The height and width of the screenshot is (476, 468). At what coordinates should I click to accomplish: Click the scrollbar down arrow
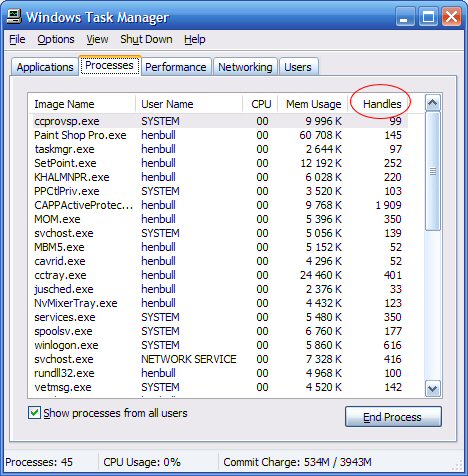click(433, 388)
